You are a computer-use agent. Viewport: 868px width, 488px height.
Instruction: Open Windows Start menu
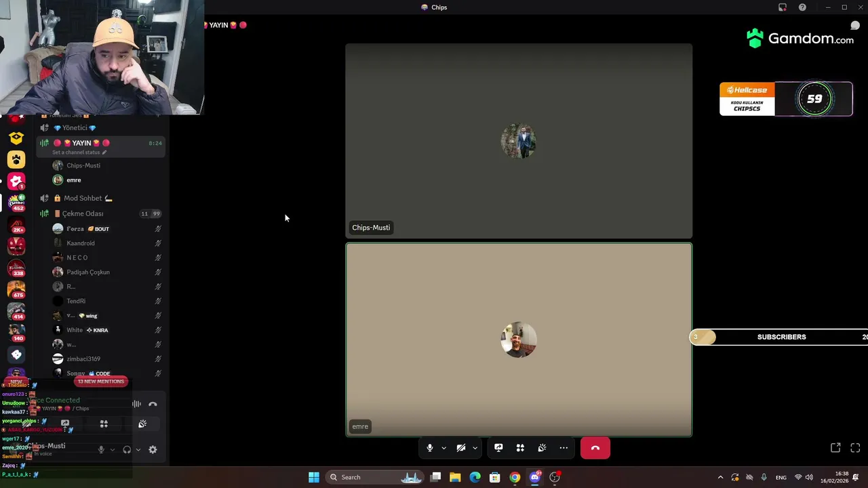pos(314,477)
